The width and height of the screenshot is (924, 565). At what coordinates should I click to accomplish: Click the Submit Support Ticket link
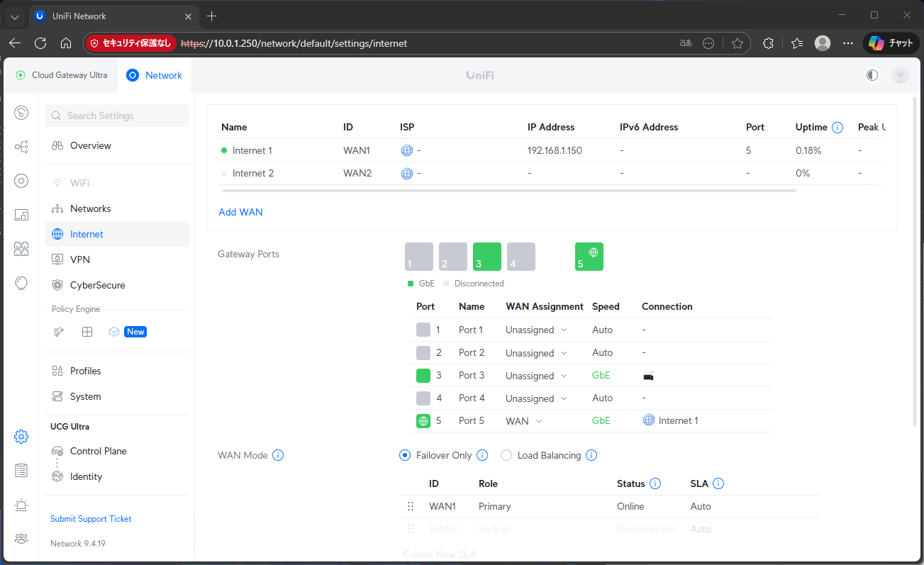[x=91, y=519]
